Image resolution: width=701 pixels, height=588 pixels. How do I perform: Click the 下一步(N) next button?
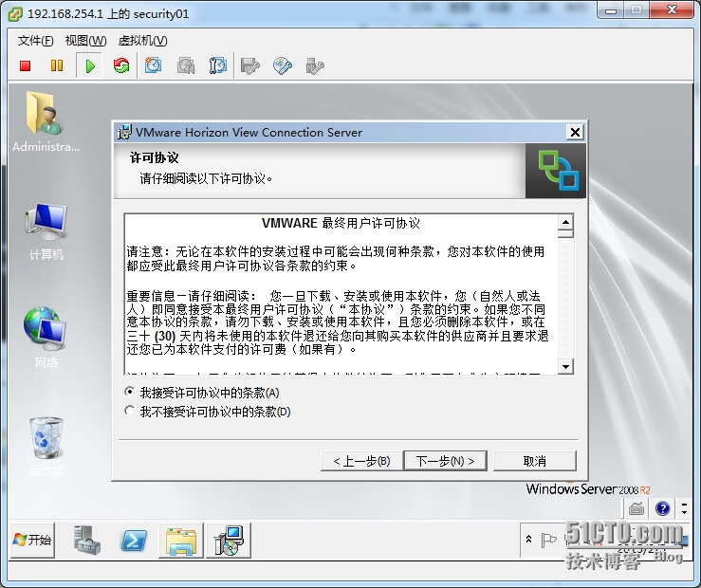pos(445,461)
